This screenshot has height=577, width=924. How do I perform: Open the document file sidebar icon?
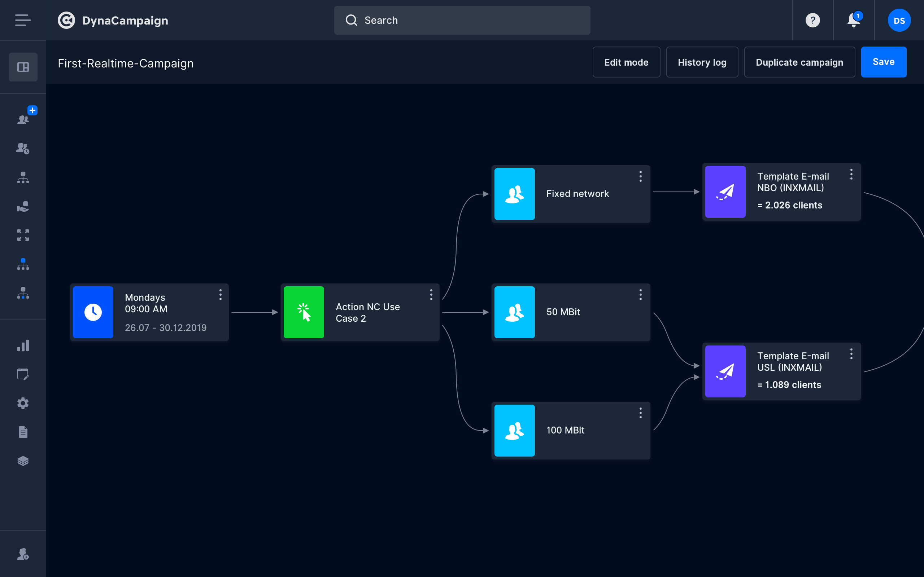click(23, 432)
